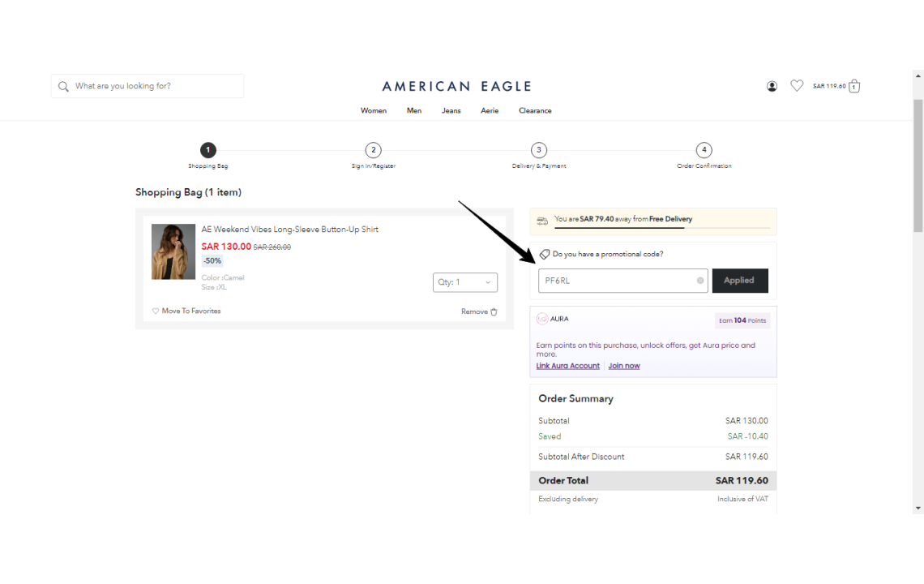Expand the Qty: 1 dropdown
924x584 pixels.
[465, 282]
